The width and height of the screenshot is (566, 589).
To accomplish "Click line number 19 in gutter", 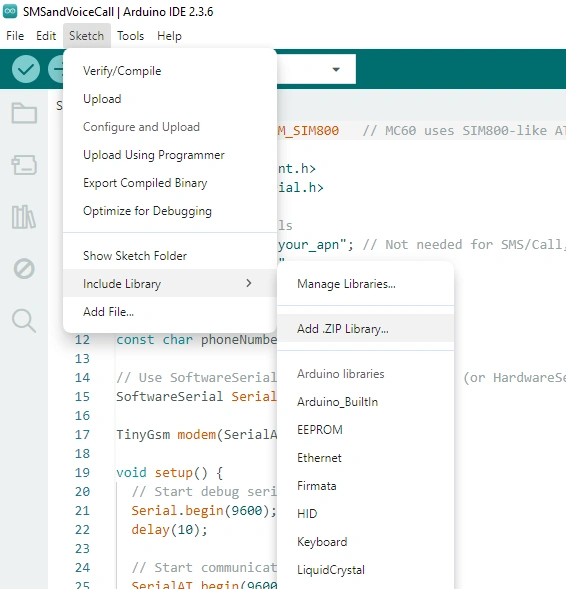I will [82, 473].
